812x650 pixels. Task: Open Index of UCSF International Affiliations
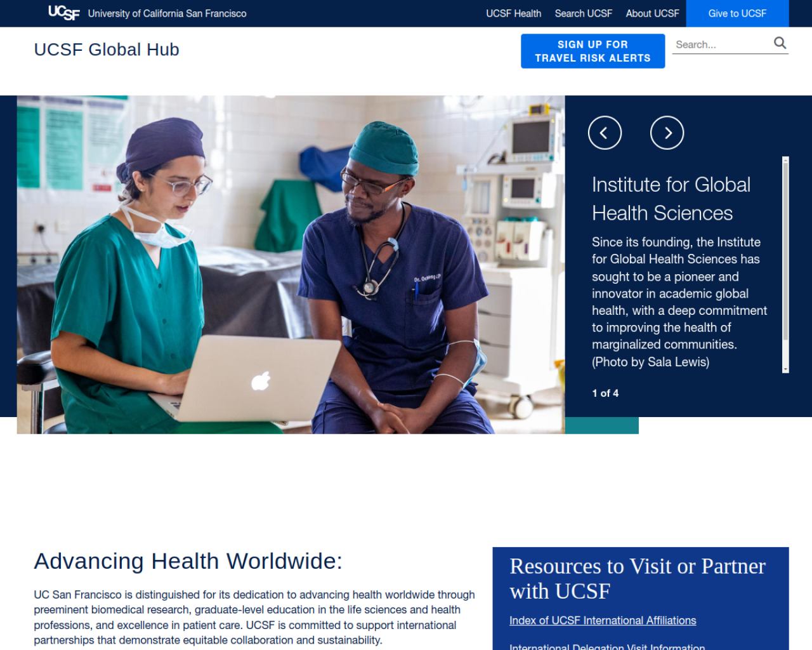603,620
